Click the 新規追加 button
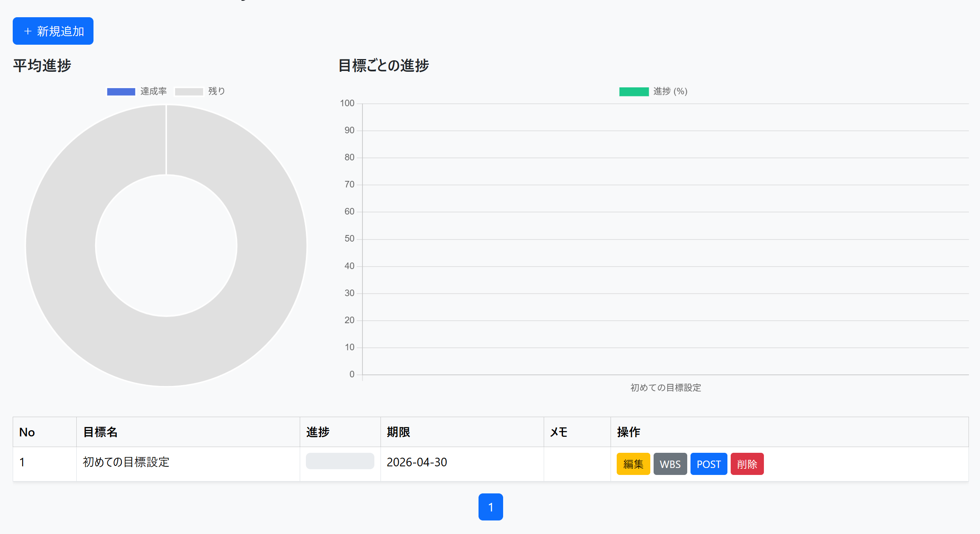This screenshot has height=534, width=980. click(x=52, y=31)
